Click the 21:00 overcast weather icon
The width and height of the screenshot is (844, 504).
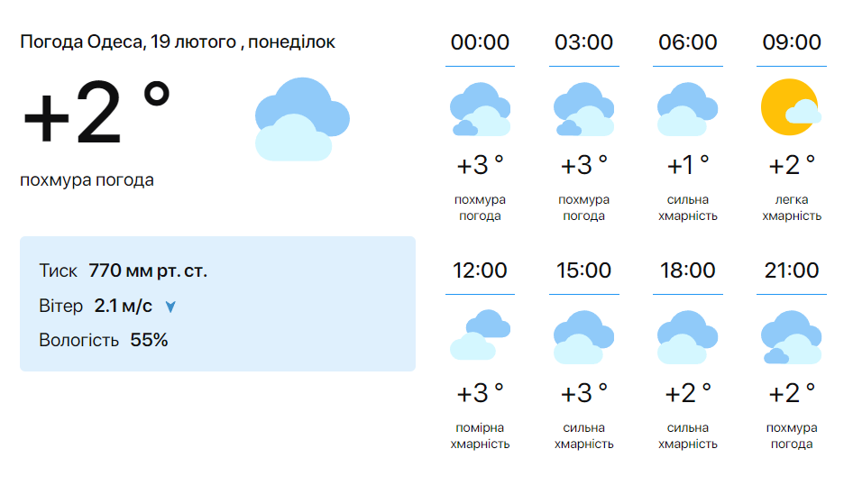(791, 337)
